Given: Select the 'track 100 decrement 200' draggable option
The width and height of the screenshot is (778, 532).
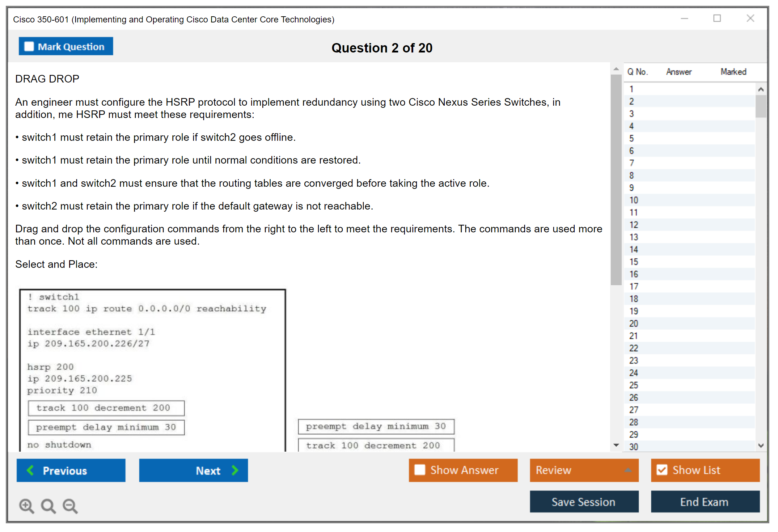Looking at the screenshot, I should pyautogui.click(x=376, y=445).
